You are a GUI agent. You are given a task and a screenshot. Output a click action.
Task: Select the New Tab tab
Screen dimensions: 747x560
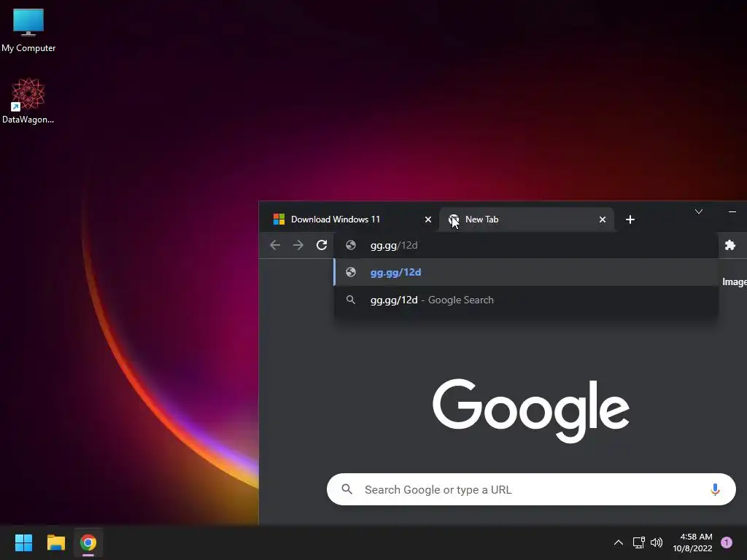point(527,219)
